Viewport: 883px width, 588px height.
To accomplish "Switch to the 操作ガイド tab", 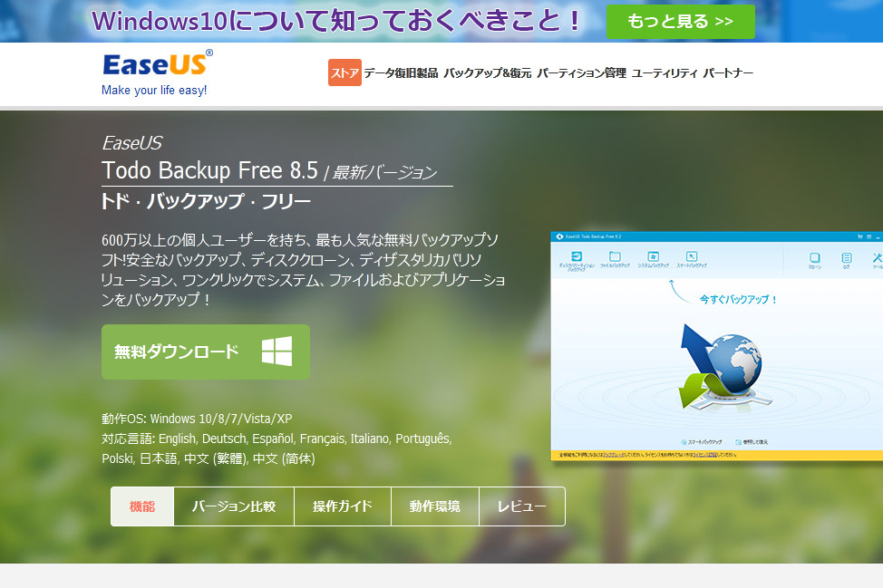I will [x=343, y=506].
